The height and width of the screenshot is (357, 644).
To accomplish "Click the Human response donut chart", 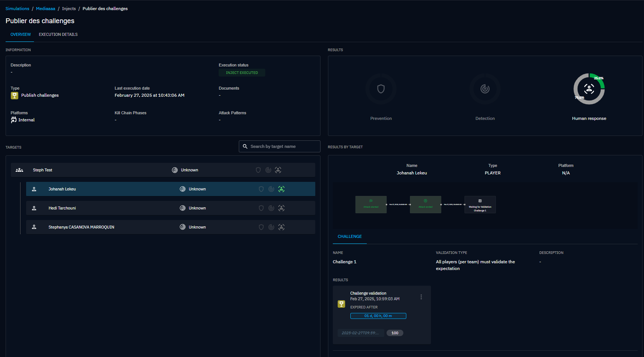I will coord(589,89).
